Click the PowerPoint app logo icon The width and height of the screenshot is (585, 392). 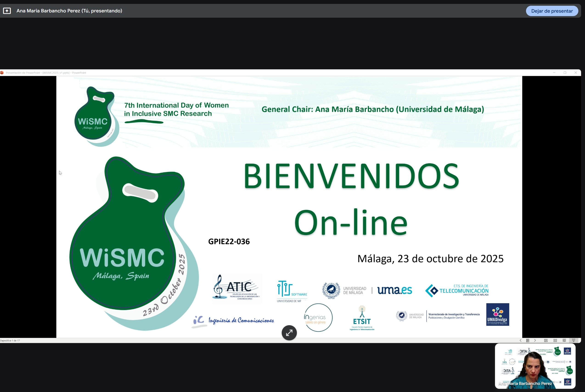point(2,73)
